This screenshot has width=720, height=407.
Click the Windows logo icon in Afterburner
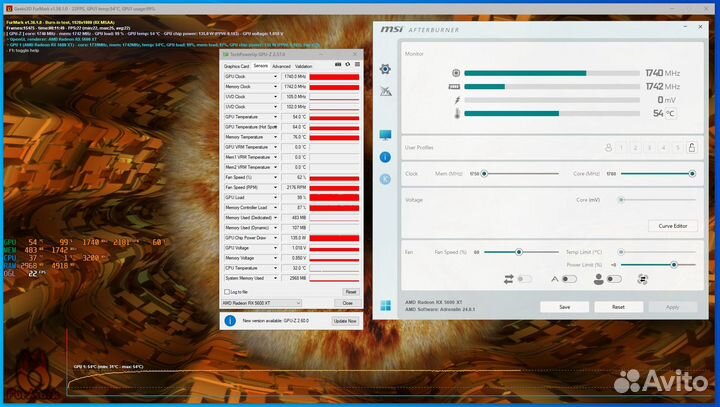[x=386, y=305]
